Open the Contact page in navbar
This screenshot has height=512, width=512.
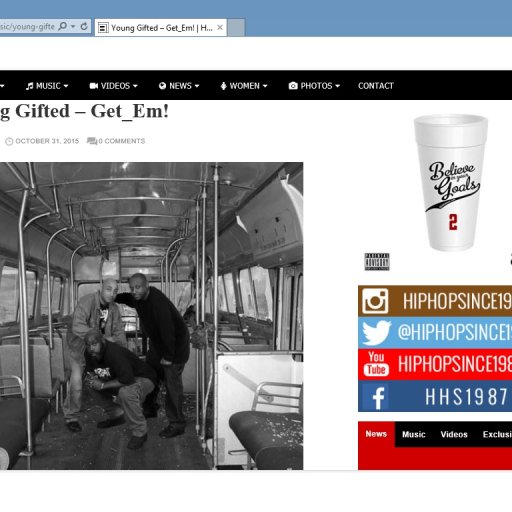[376, 86]
